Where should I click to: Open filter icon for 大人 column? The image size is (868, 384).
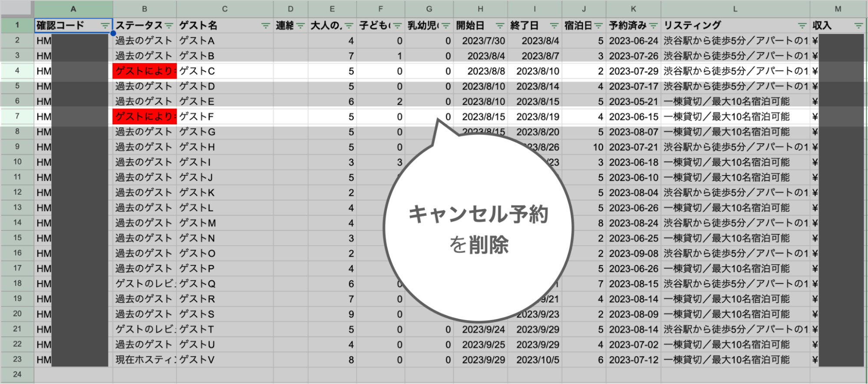[x=349, y=26]
